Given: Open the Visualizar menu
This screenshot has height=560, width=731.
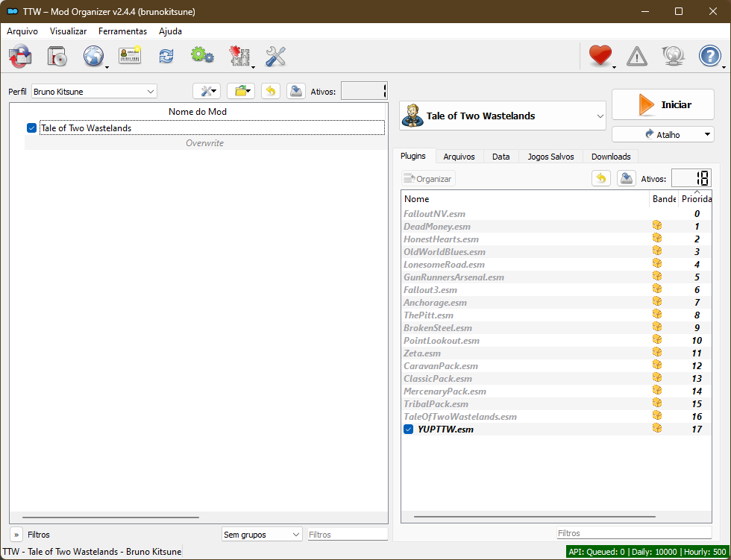Looking at the screenshot, I should pyautogui.click(x=68, y=31).
